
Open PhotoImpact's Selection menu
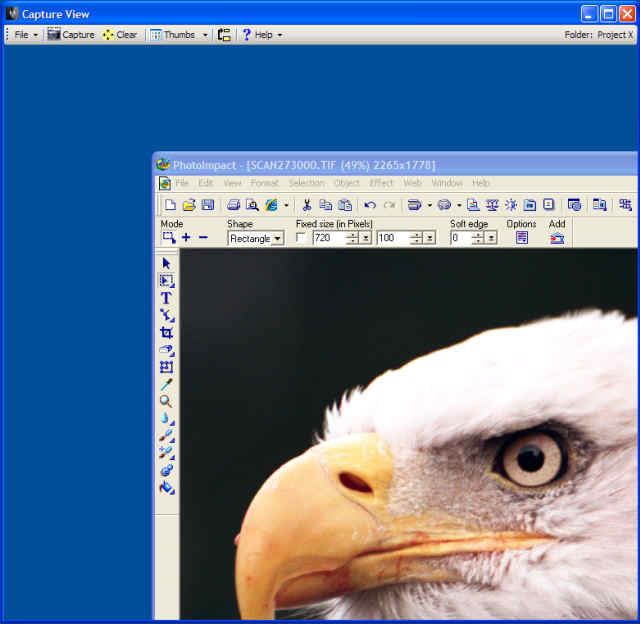tap(307, 183)
